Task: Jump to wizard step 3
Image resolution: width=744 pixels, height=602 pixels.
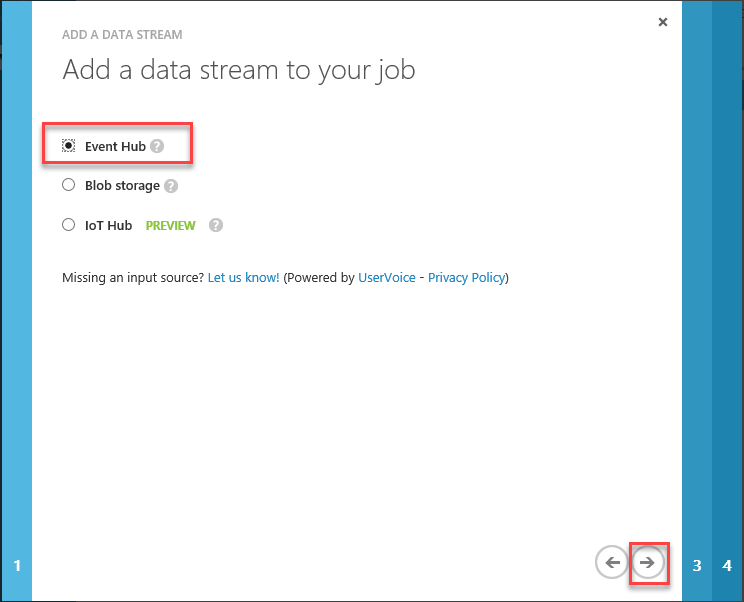Action: click(x=697, y=566)
